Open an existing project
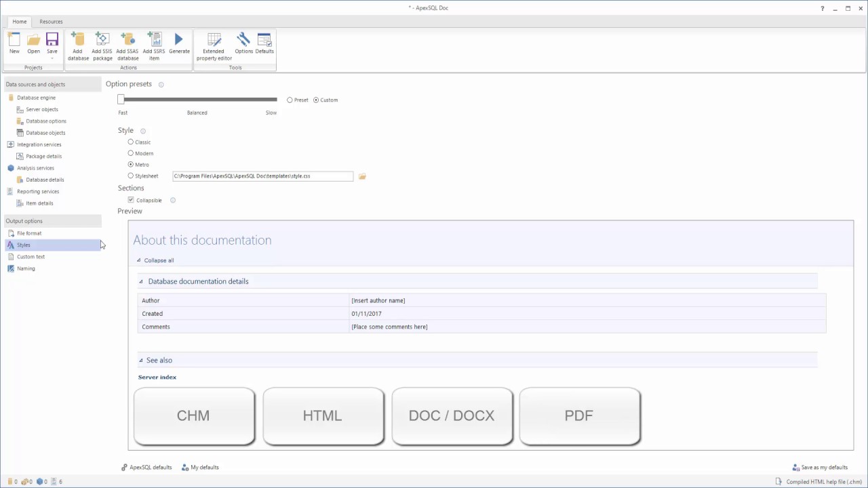This screenshot has width=868, height=488. [x=33, y=43]
